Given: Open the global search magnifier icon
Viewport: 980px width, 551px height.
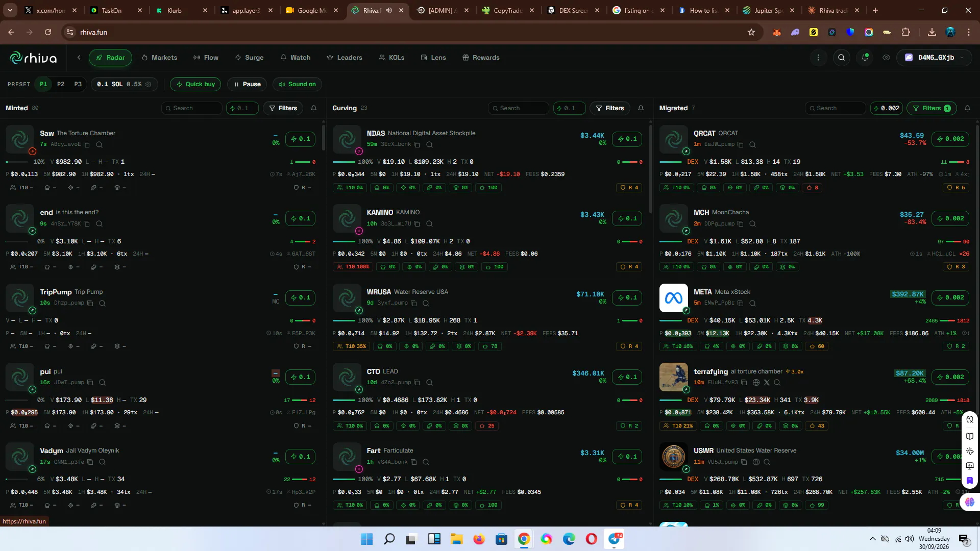Looking at the screenshot, I should pyautogui.click(x=841, y=58).
